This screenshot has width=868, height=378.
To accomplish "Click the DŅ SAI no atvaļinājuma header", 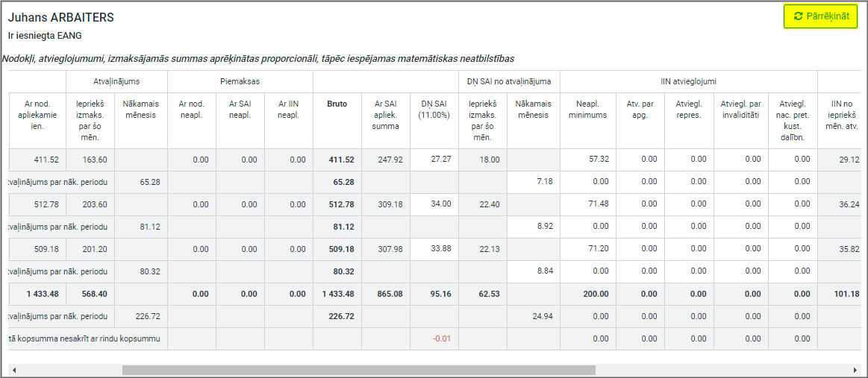I will tap(509, 81).
